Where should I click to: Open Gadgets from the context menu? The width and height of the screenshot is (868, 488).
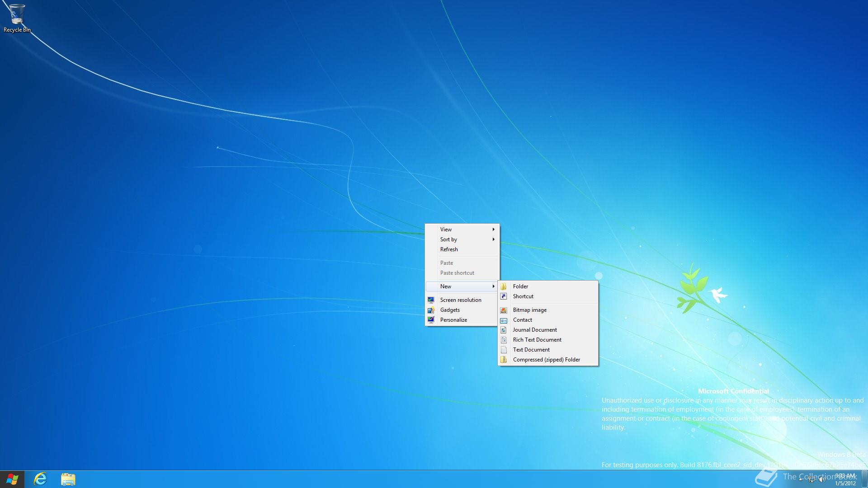pos(462,310)
